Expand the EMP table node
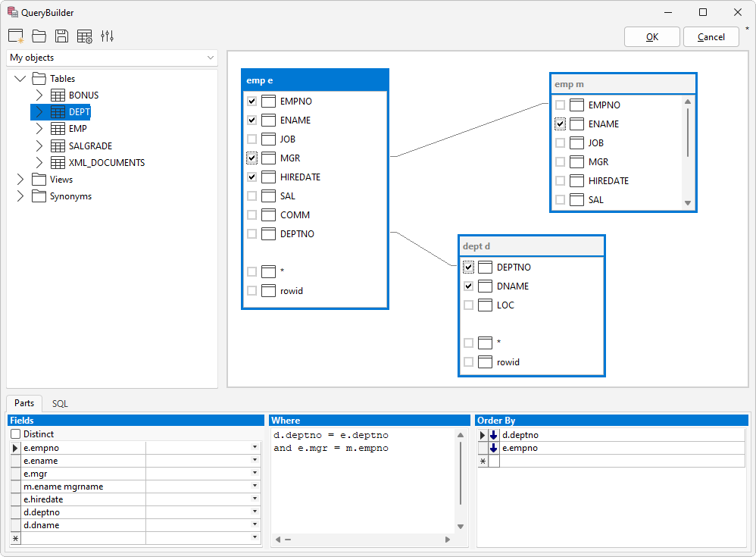 click(x=39, y=129)
